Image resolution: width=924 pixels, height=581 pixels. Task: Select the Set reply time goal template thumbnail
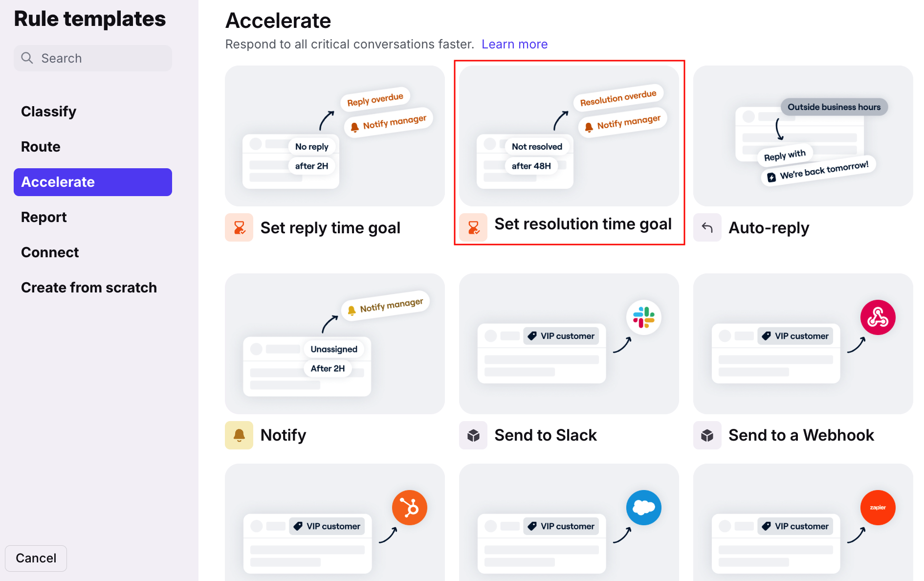(x=335, y=136)
